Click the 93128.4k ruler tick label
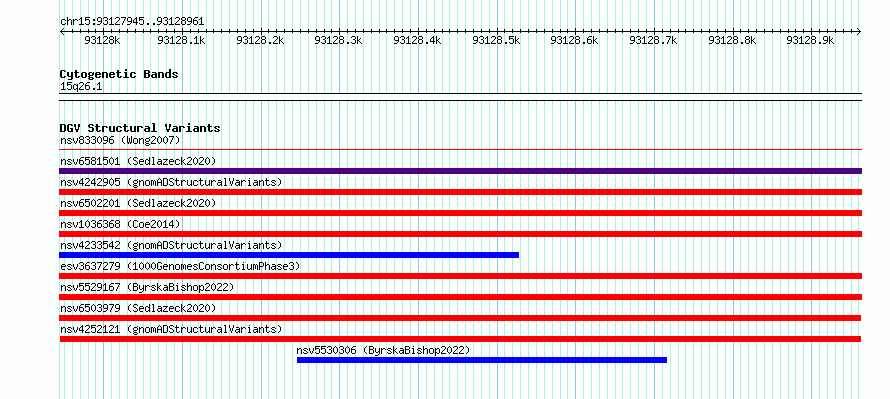Viewport: 890px width, 399px height. (x=417, y=40)
